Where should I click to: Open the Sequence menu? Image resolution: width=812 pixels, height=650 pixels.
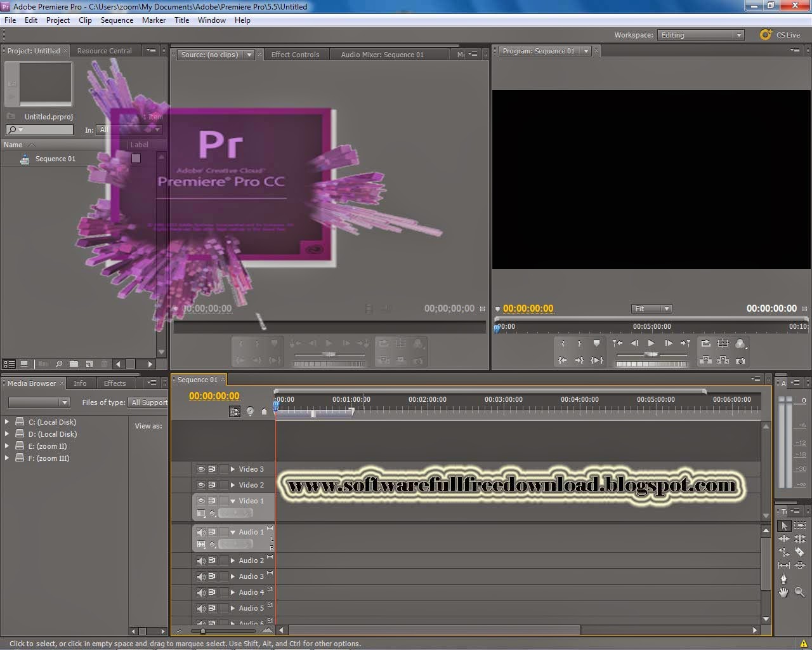click(x=117, y=20)
